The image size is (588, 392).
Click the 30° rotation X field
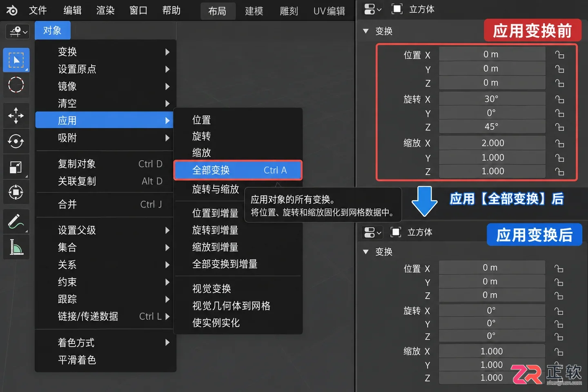(x=492, y=99)
